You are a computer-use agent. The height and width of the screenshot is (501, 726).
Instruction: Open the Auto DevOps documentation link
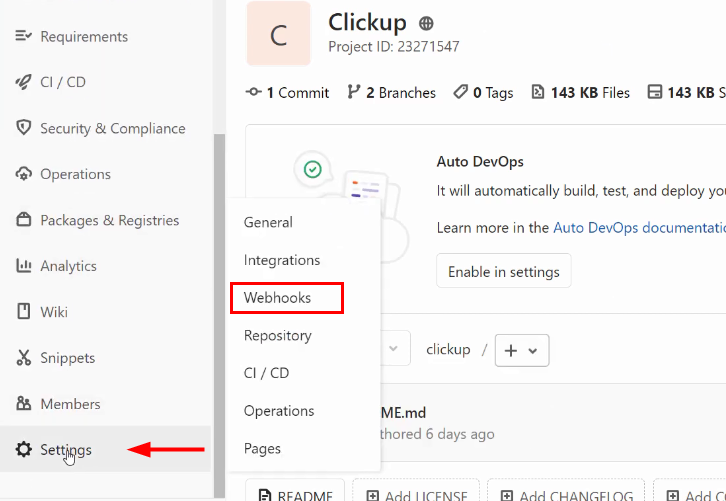[x=639, y=228]
